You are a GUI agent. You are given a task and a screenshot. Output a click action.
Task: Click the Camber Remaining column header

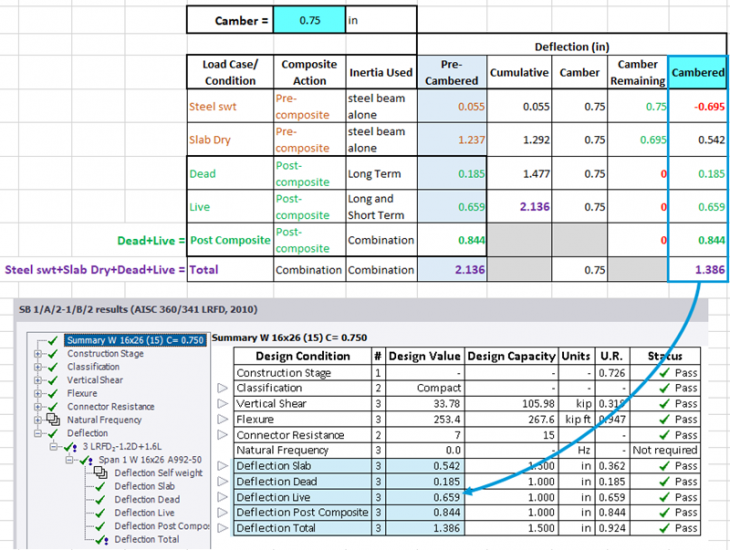click(x=637, y=72)
